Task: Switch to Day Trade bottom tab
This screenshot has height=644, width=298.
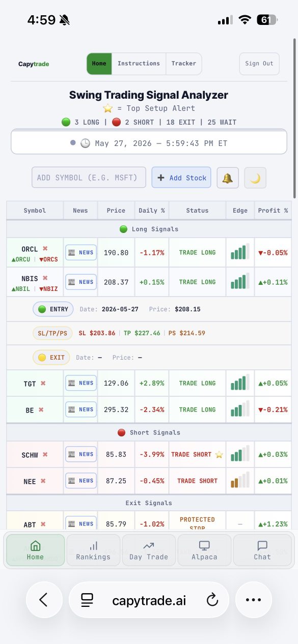Action: [x=149, y=550]
